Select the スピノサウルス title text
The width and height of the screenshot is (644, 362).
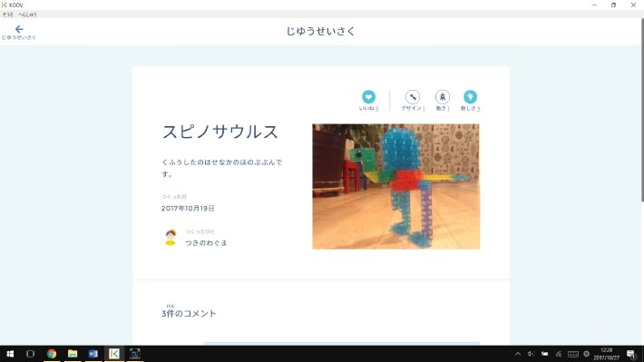pos(220,132)
